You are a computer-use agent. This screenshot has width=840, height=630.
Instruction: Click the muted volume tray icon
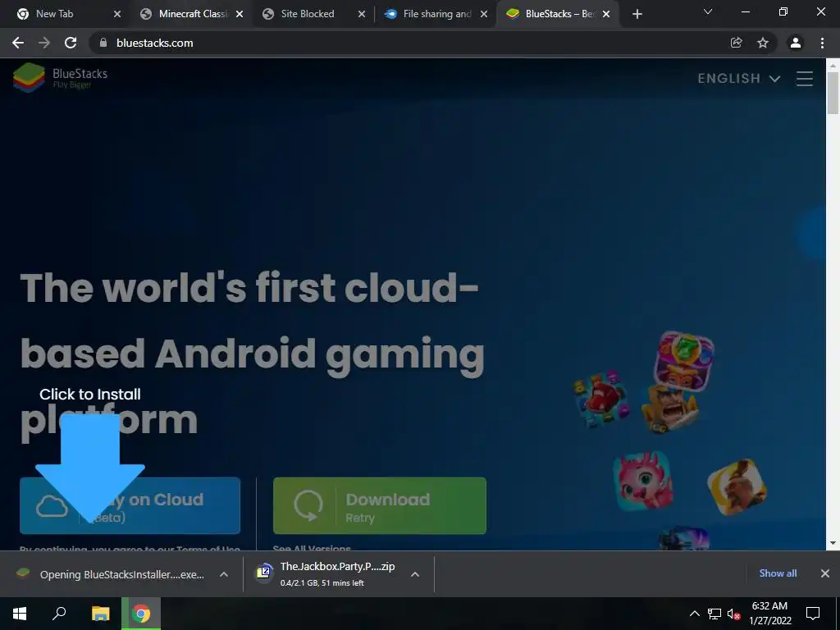(733, 614)
